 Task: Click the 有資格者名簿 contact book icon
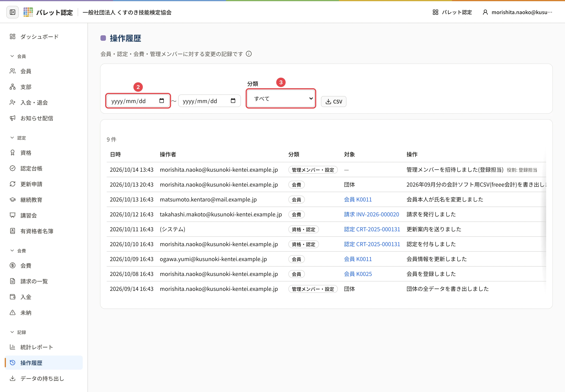tap(13, 231)
